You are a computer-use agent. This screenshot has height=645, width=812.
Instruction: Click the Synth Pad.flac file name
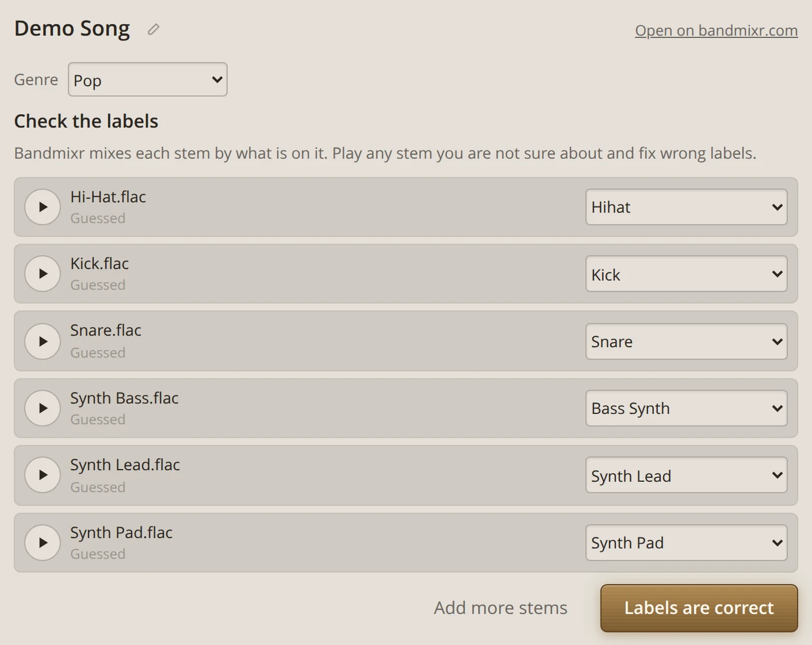coord(121,532)
